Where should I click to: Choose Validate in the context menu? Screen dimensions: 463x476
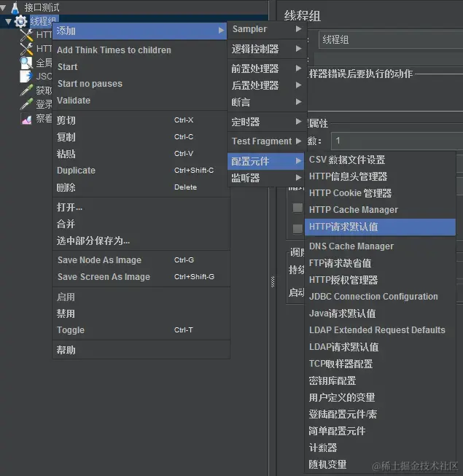pyautogui.click(x=140, y=100)
